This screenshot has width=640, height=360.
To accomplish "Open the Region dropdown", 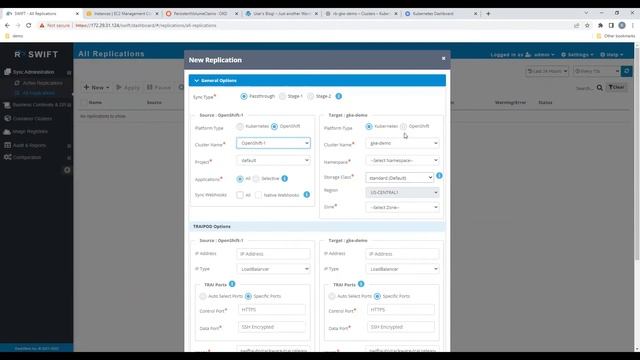I will point(402,192).
